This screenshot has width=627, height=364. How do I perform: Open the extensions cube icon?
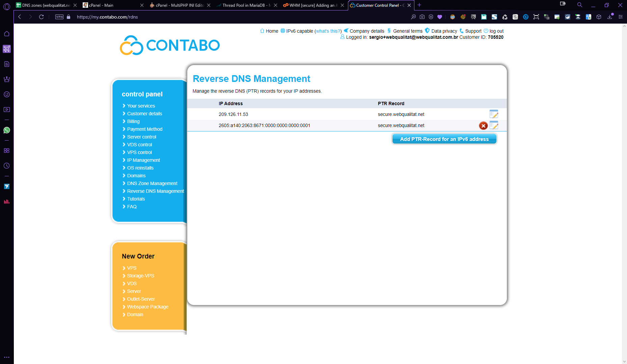pyautogui.click(x=599, y=17)
